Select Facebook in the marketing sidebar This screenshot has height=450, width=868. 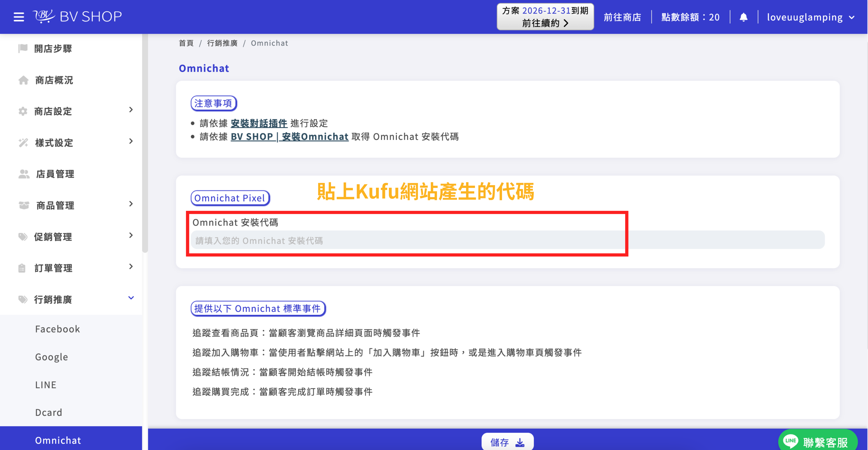(57, 329)
